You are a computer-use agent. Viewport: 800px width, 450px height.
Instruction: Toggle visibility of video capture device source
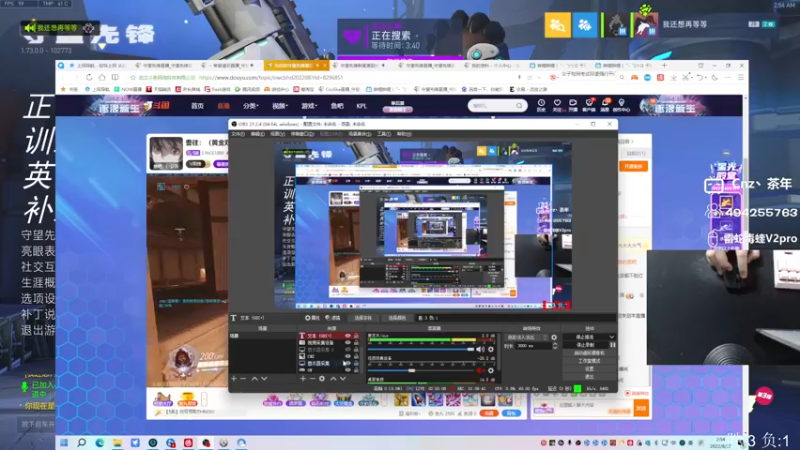tap(348, 343)
